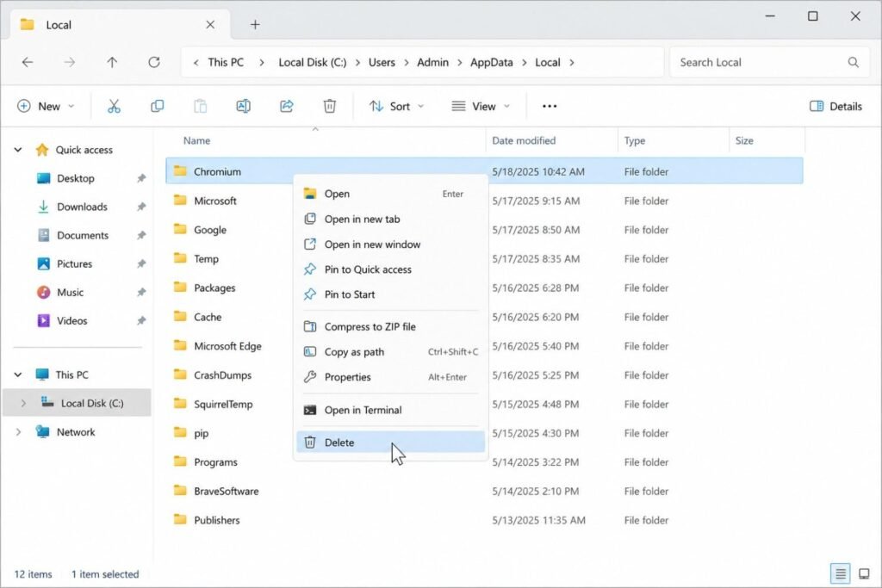
Task: Click the Size column header
Action: [744, 140]
